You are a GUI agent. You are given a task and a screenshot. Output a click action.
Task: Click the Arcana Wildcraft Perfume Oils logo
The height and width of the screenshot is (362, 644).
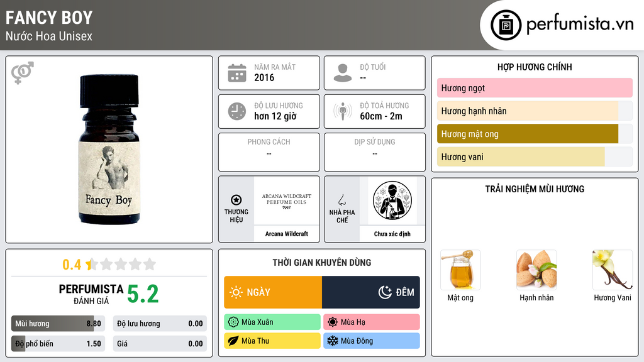(287, 201)
